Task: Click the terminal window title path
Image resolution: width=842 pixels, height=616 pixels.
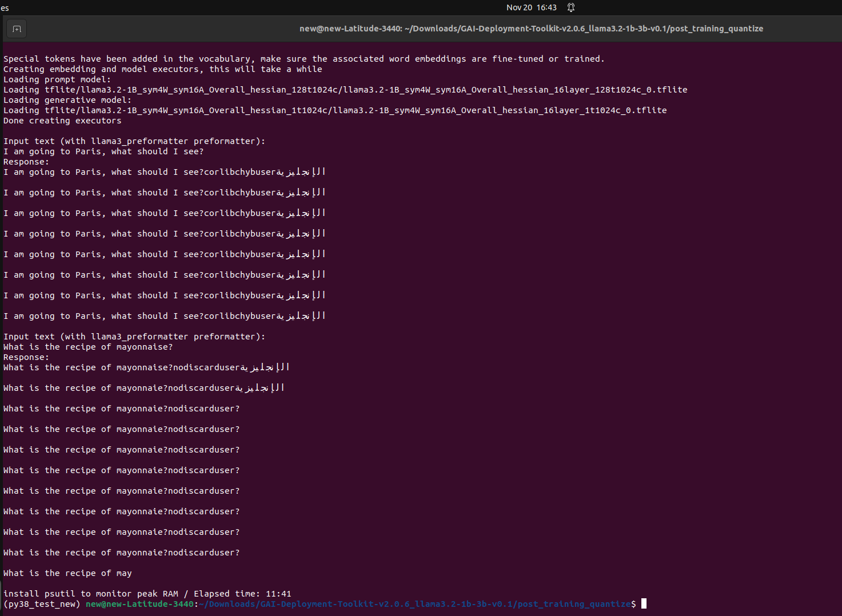Action: [x=531, y=29]
